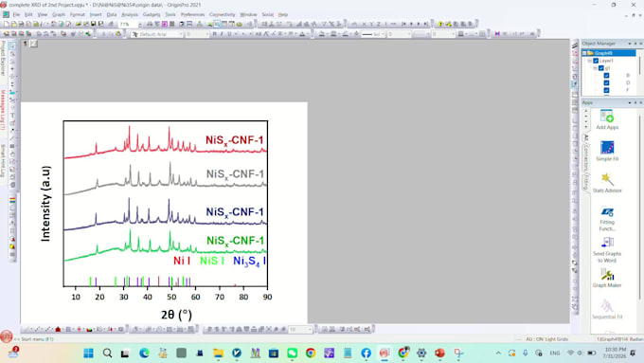Click the Start menu (F1) status text

(x=34, y=339)
